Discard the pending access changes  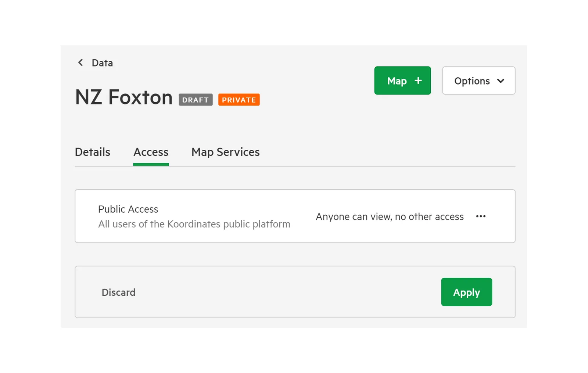tap(118, 292)
